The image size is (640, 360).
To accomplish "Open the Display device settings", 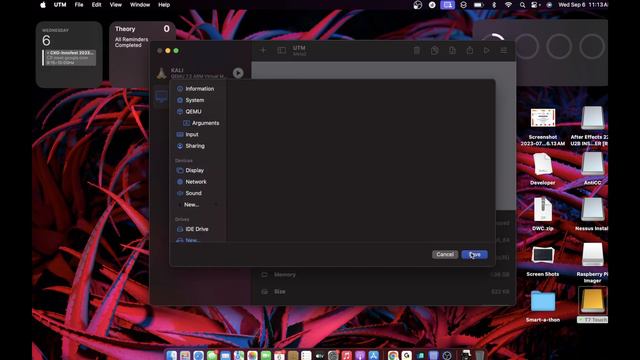I will pyautogui.click(x=191, y=170).
